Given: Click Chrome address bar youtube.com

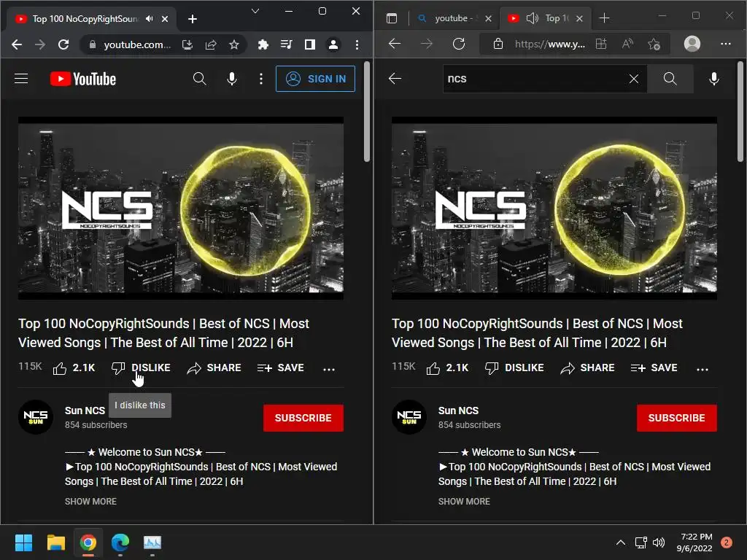Looking at the screenshot, I should (x=137, y=44).
